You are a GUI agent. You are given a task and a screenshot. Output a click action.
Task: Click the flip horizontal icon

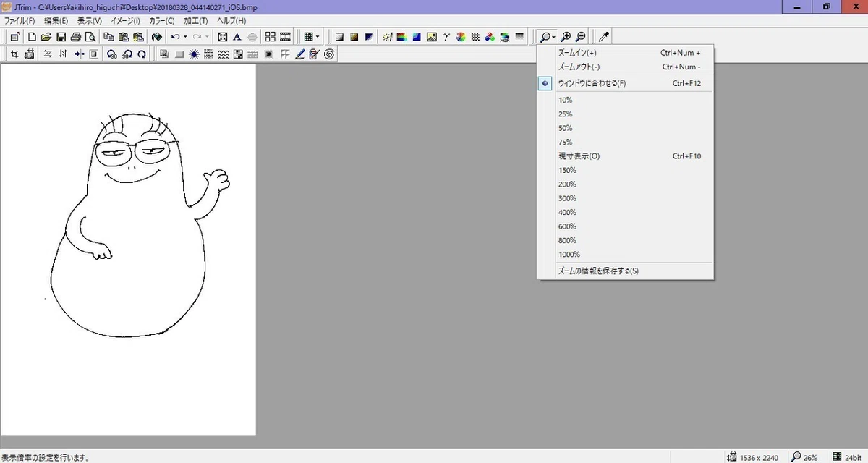(x=47, y=54)
